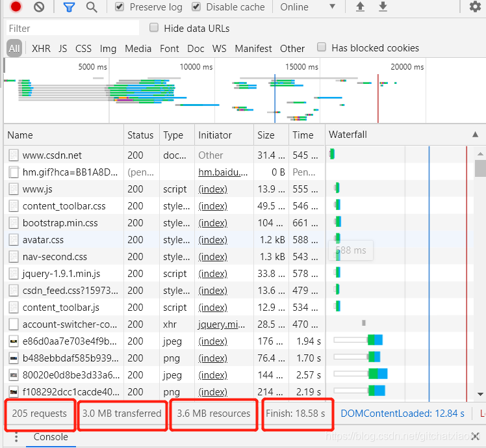The height and width of the screenshot is (448, 486).
Task: Click the 80020e0d8be3d33a6 jpeg thumbnail icon
Action: point(14,375)
